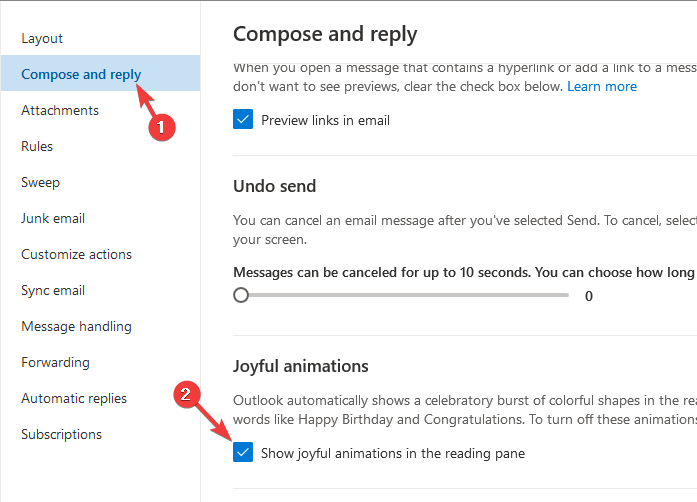The width and height of the screenshot is (697, 502).
Task: Open the Layout settings section
Action: point(42,38)
